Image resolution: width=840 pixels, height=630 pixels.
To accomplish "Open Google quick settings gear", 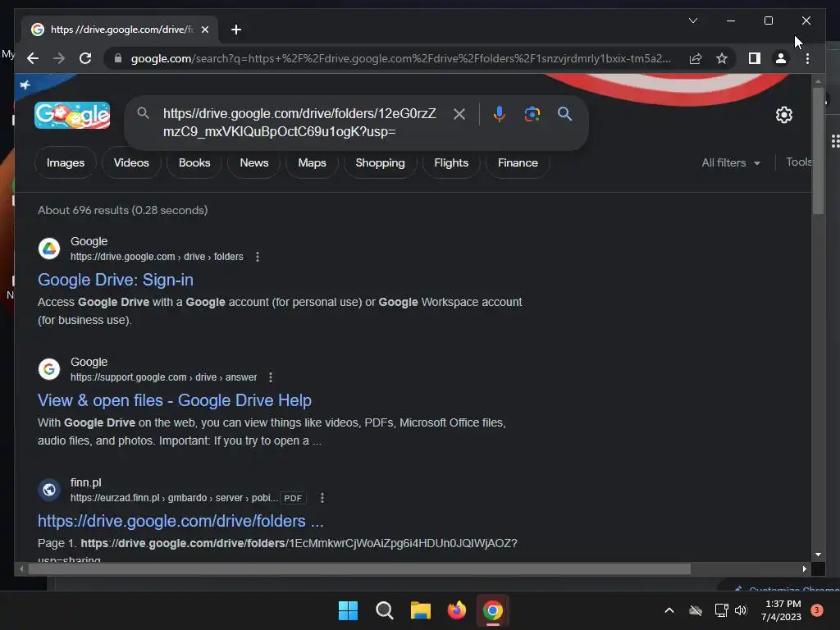I will pyautogui.click(x=783, y=115).
